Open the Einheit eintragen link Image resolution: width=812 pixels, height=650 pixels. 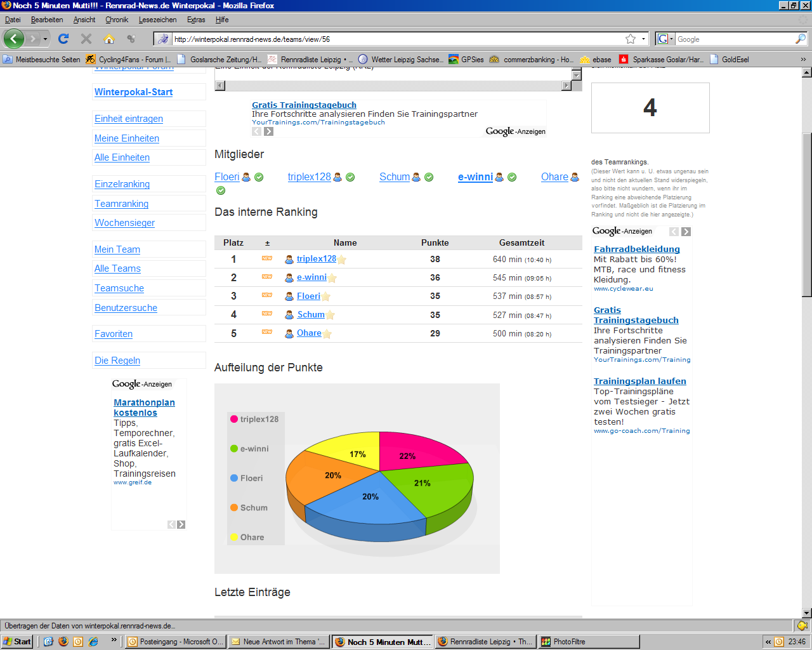[129, 119]
